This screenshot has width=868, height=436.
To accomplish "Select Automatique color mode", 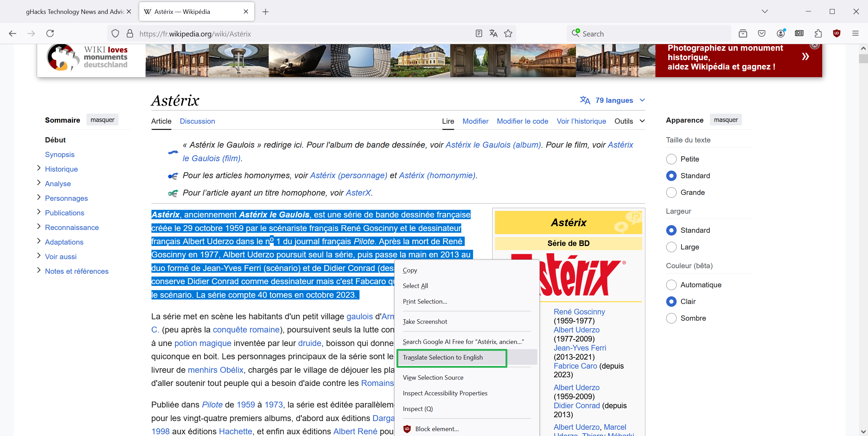I will point(671,285).
